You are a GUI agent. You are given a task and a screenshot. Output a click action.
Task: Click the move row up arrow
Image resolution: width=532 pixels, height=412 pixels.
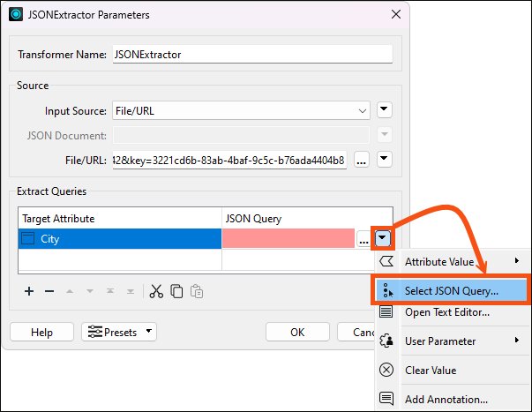tap(71, 291)
